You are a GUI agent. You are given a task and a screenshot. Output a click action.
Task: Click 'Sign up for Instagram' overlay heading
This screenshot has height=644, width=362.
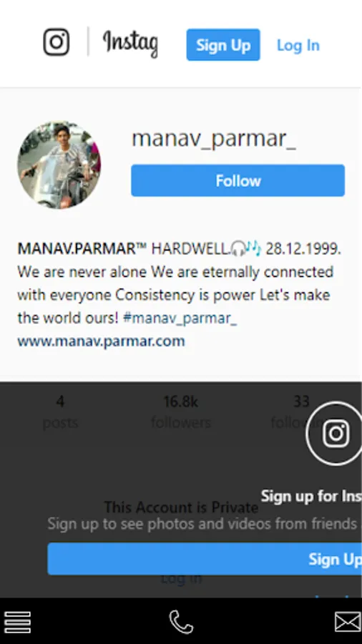coord(311,496)
